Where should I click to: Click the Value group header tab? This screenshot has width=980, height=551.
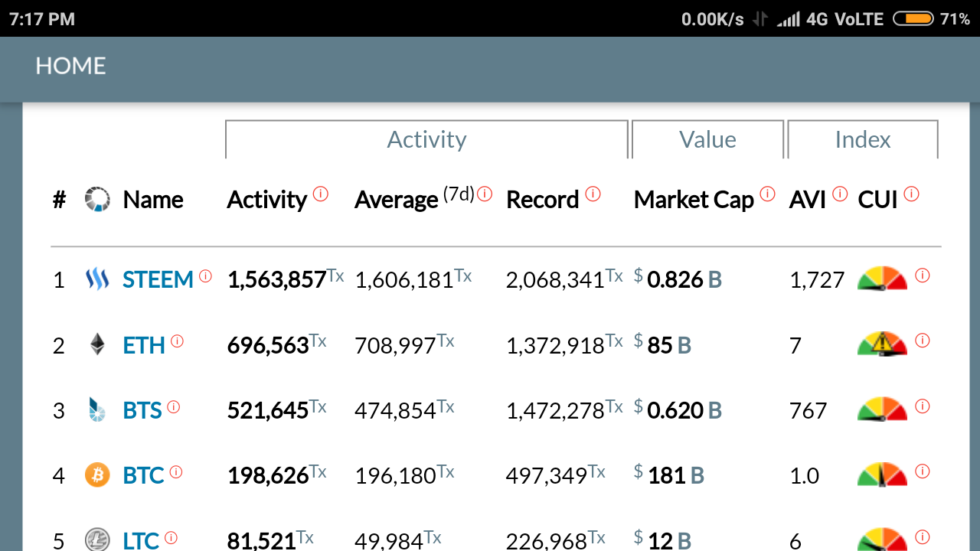click(x=707, y=139)
